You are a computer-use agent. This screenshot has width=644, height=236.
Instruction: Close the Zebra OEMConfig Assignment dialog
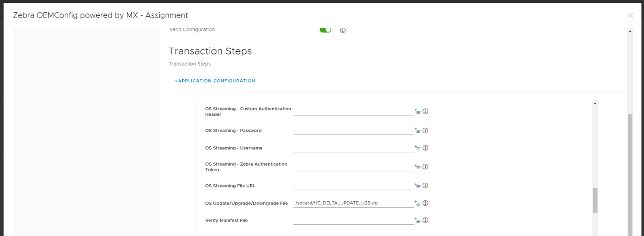(630, 15)
